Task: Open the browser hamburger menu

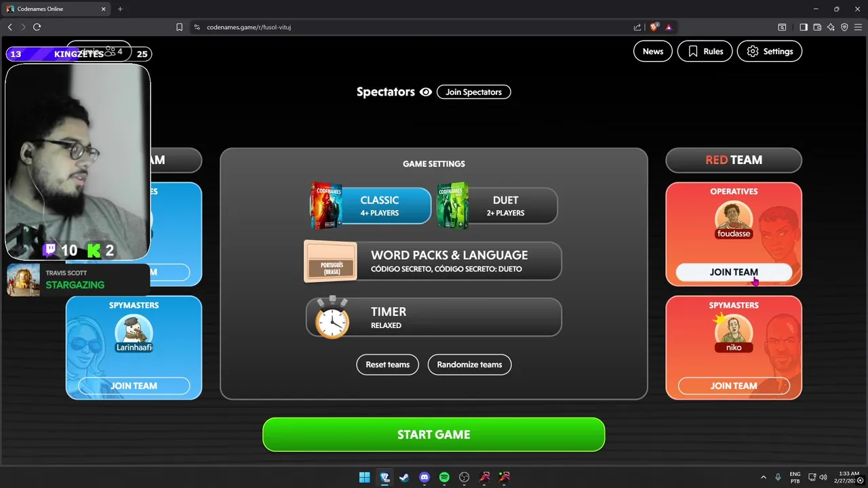Action: pyautogui.click(x=858, y=27)
